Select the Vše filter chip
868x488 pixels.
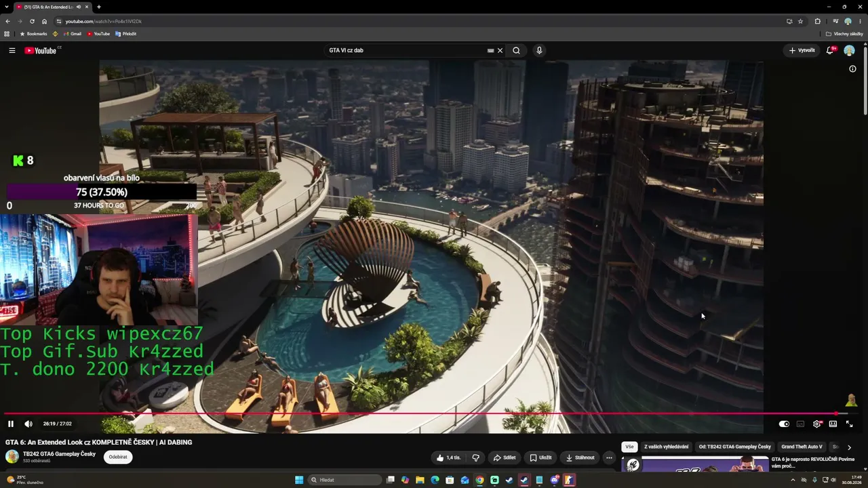click(x=629, y=447)
